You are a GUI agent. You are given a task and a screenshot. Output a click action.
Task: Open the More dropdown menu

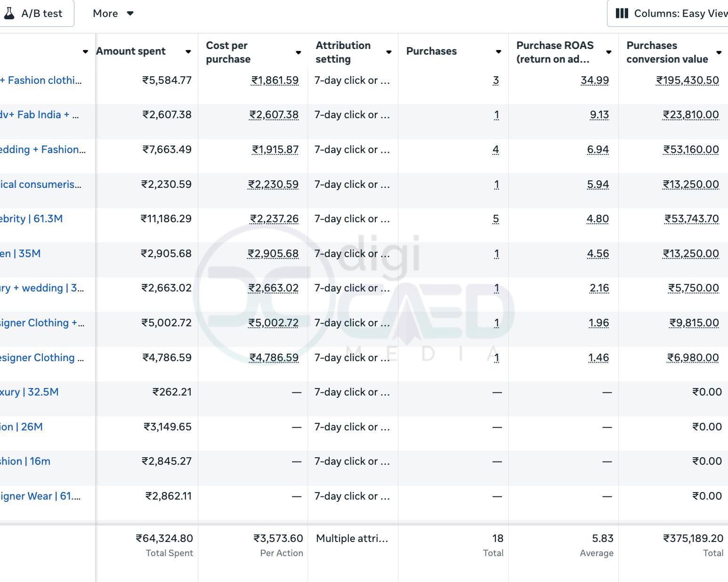(x=113, y=13)
